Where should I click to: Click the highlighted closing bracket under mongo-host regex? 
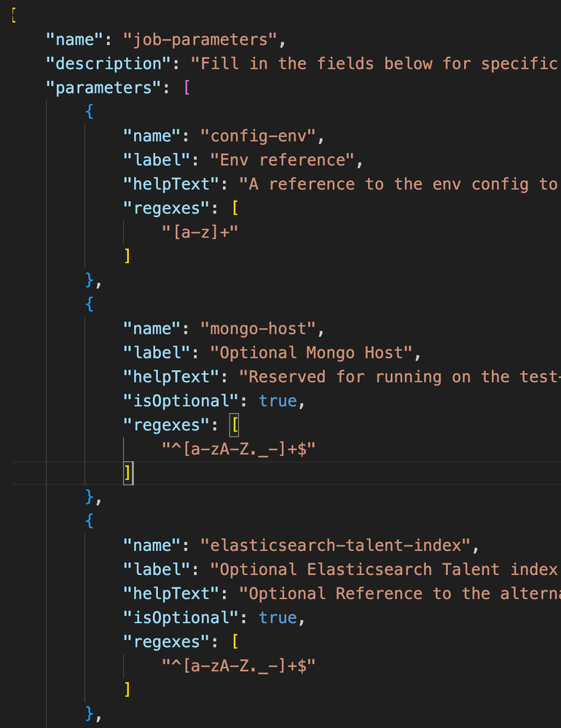pos(128,474)
